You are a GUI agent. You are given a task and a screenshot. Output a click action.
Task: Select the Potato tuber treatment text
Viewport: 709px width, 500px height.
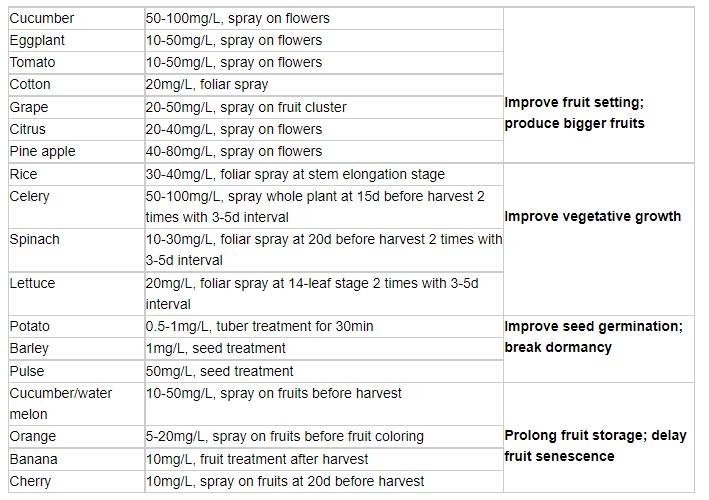pos(259,326)
